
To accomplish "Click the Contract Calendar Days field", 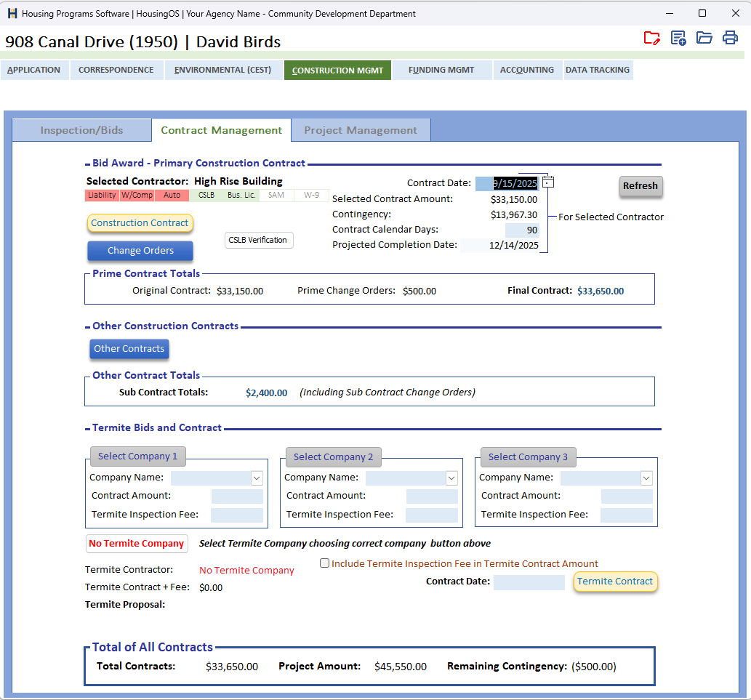I will 522,230.
